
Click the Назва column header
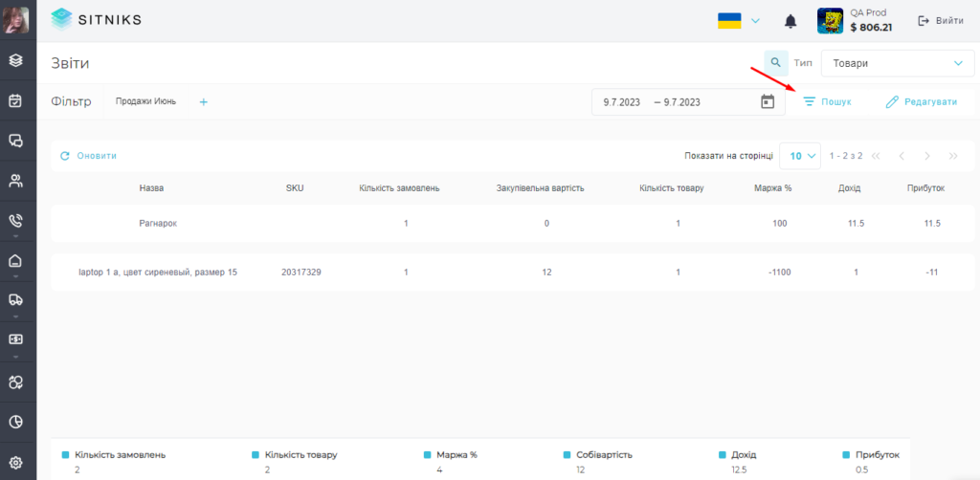tap(152, 187)
